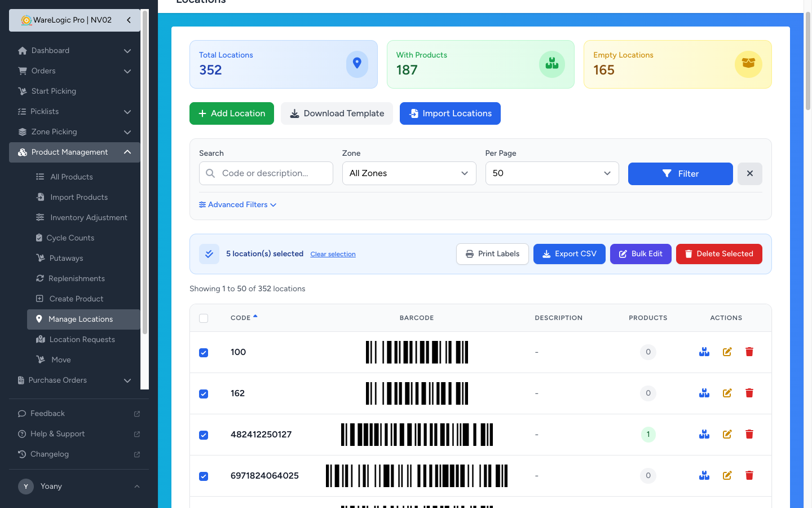Expand Advanced Filters
This screenshot has width=812, height=508.
237,205
